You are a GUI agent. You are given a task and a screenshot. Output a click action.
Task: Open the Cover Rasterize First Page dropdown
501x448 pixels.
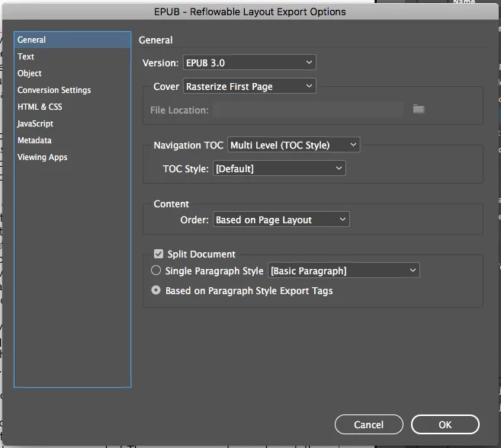point(249,86)
